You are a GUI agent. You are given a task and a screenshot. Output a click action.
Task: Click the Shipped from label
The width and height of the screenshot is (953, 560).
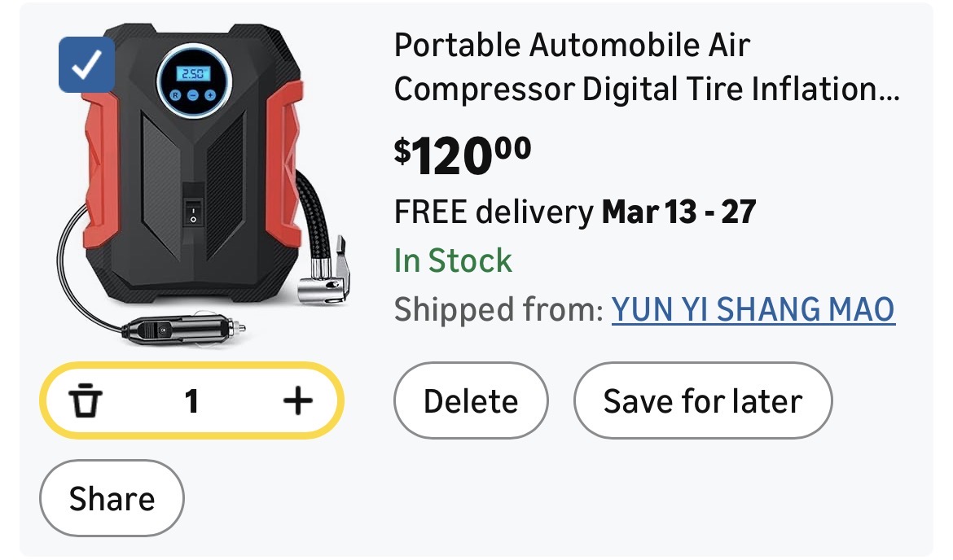[498, 309]
